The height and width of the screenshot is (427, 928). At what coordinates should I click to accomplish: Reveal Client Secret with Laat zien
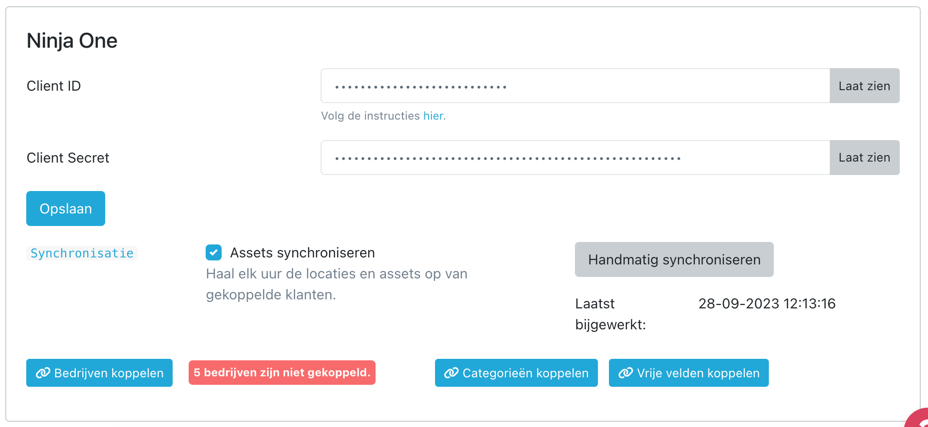(864, 158)
